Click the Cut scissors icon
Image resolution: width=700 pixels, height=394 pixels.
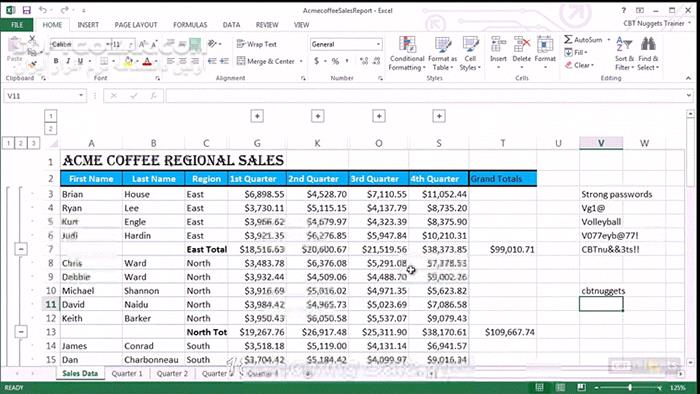pos(32,40)
